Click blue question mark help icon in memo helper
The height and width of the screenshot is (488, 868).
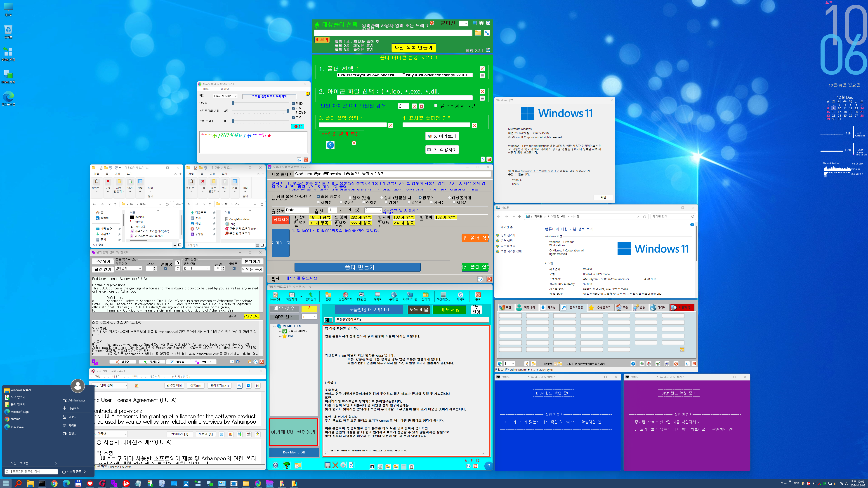(488, 466)
